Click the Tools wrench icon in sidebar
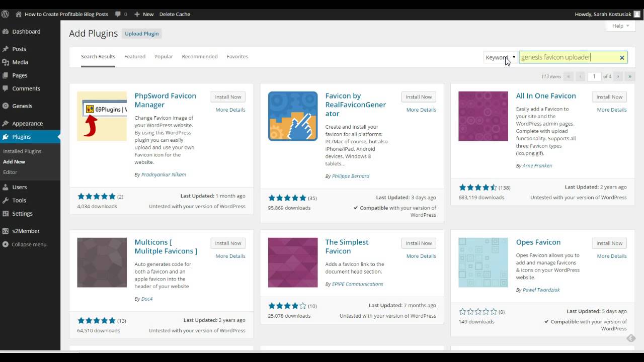 pos(6,200)
